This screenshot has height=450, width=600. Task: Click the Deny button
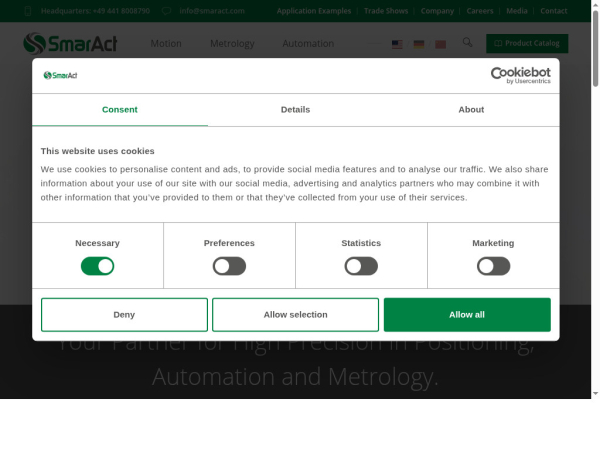click(x=124, y=315)
